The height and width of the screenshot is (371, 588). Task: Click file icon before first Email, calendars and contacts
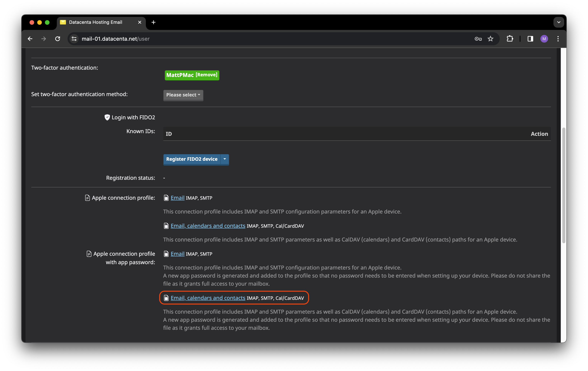click(166, 226)
